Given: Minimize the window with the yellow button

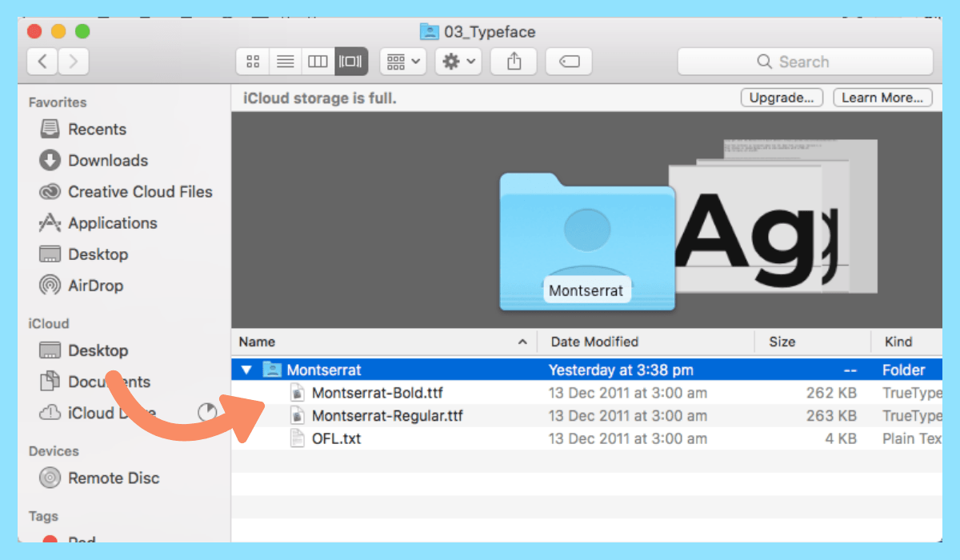Looking at the screenshot, I should pyautogui.click(x=58, y=32).
